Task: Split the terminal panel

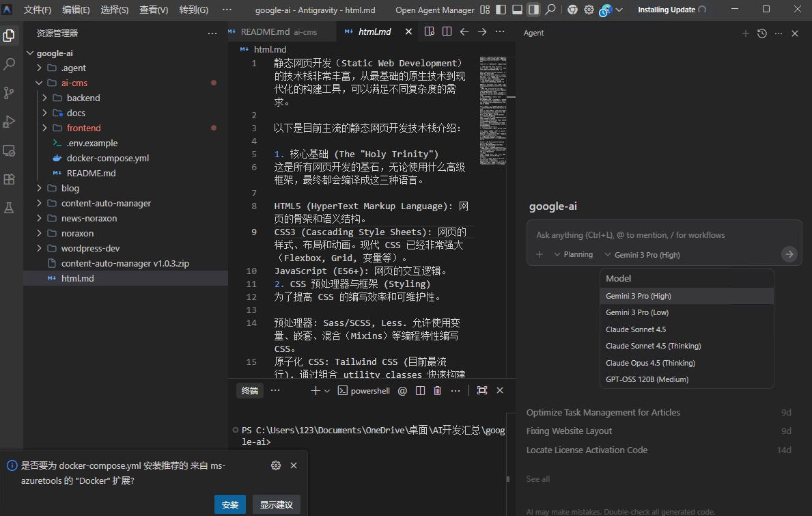Action: pos(419,390)
